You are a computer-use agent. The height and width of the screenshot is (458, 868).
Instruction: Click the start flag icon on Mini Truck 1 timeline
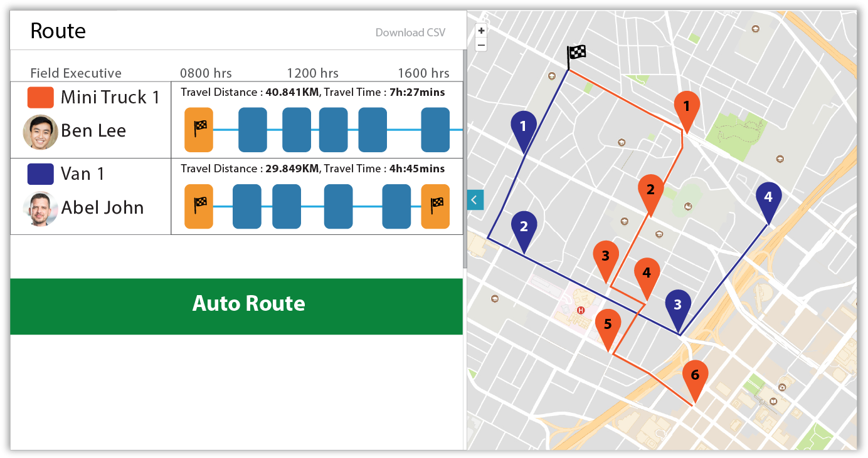(x=198, y=130)
